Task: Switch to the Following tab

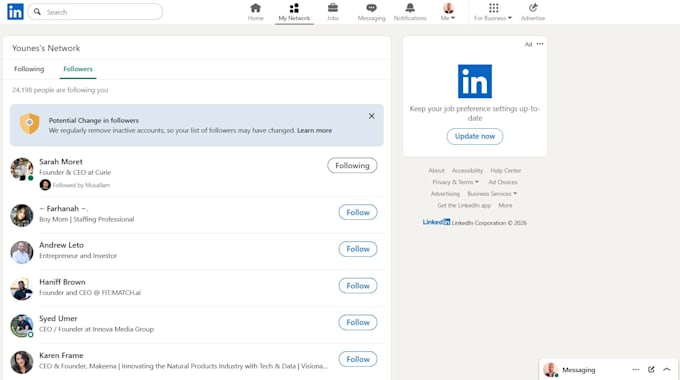Action: tap(29, 69)
